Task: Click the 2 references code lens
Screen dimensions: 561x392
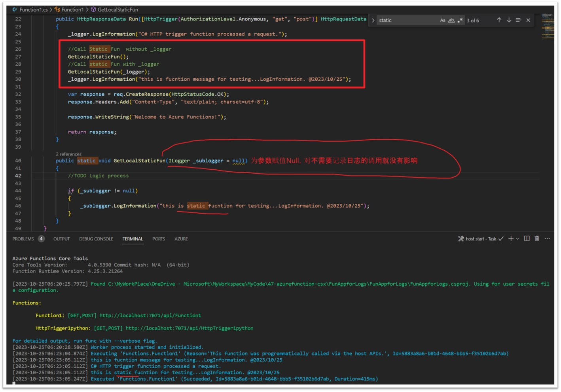Action: (x=68, y=154)
